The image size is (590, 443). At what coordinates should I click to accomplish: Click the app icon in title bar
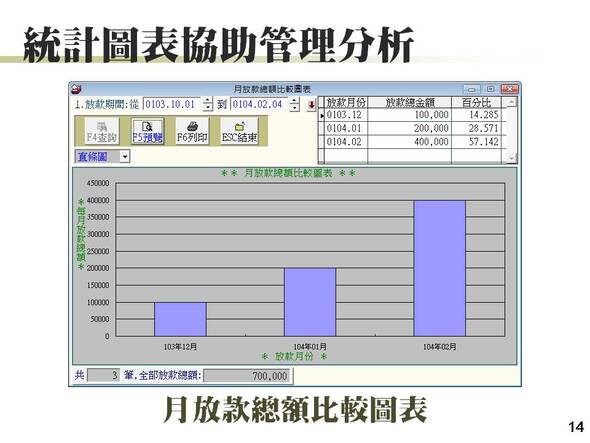click(x=76, y=90)
